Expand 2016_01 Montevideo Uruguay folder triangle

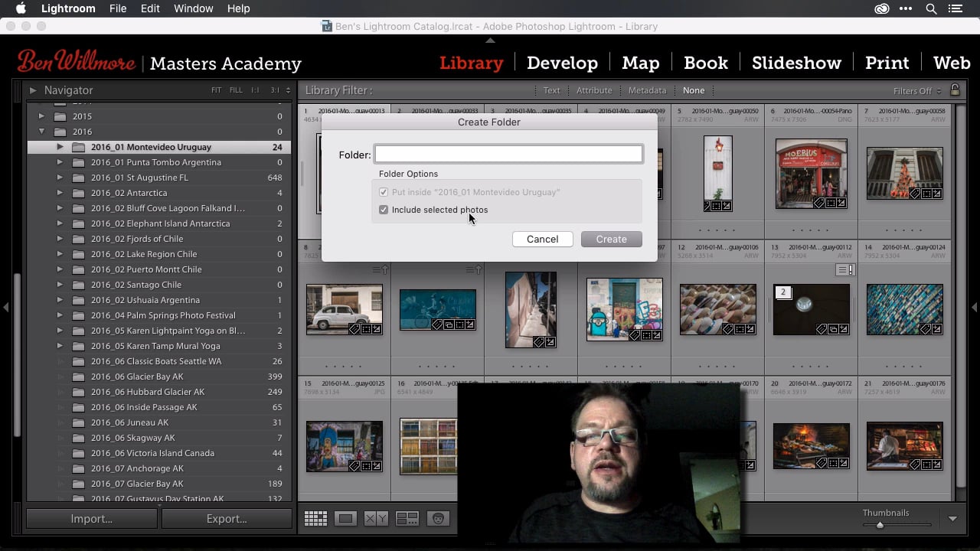pos(60,147)
